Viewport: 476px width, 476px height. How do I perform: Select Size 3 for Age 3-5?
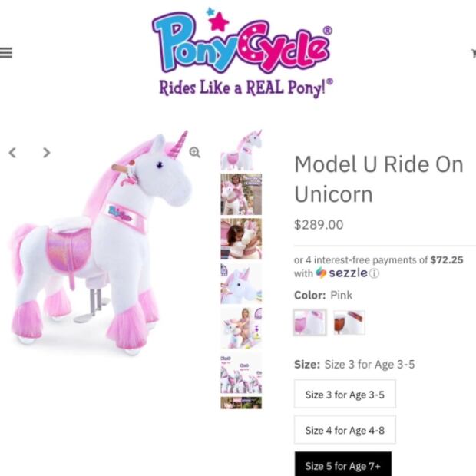point(345,395)
